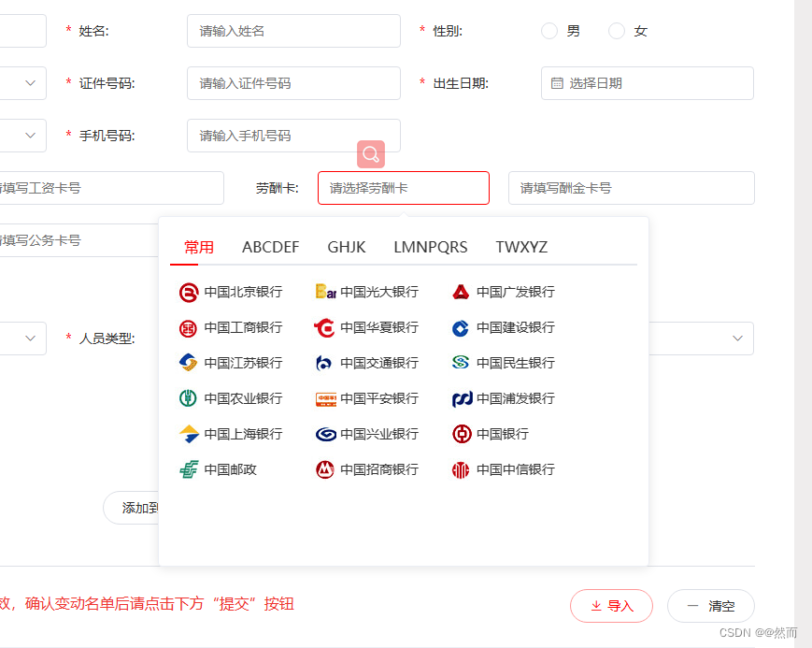Click the 导入 import button
The height and width of the screenshot is (648, 812).
coord(611,606)
